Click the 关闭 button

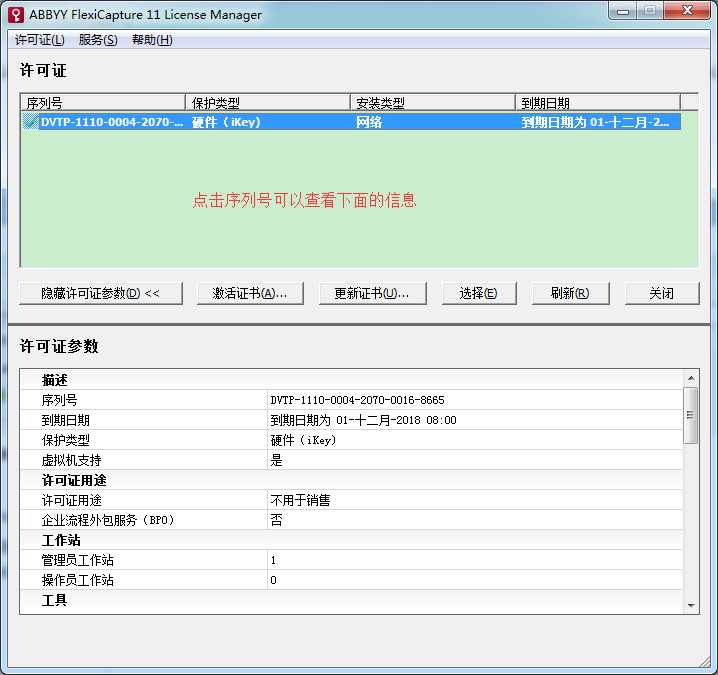pos(662,293)
